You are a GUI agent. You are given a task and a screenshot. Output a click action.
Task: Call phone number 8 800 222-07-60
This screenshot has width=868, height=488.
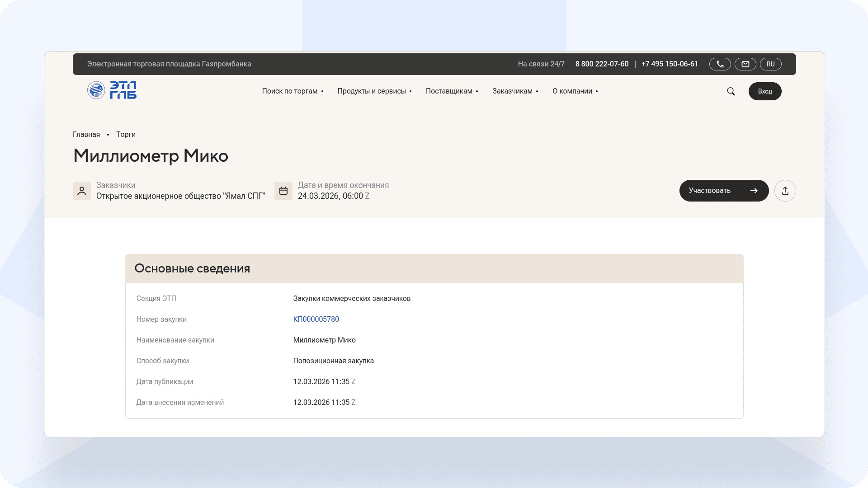click(x=602, y=64)
